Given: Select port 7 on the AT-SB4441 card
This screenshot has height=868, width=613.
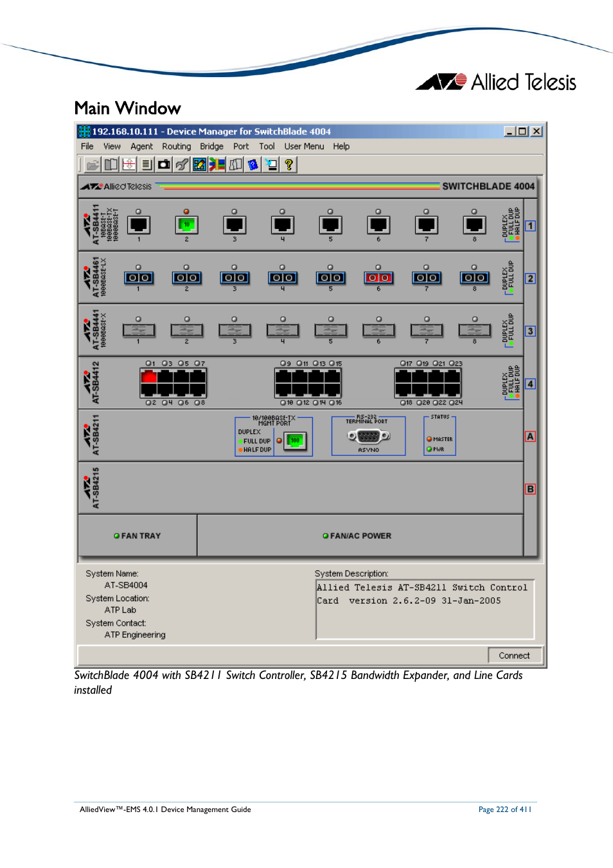Looking at the screenshot, I should pyautogui.click(x=427, y=330).
